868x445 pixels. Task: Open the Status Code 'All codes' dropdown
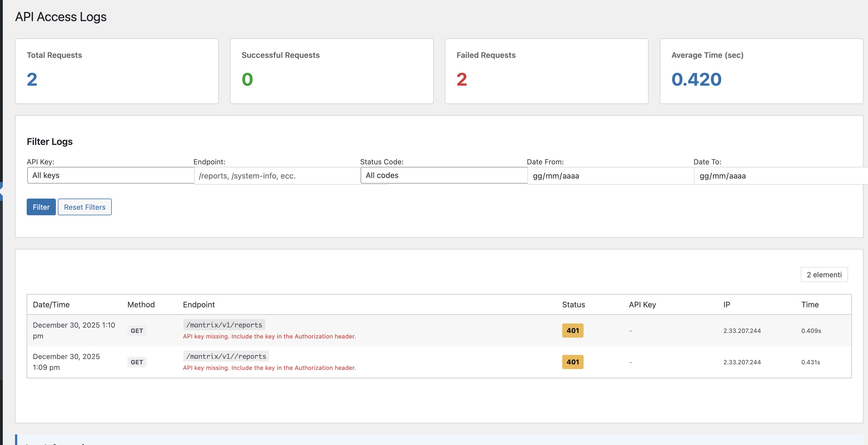click(443, 175)
